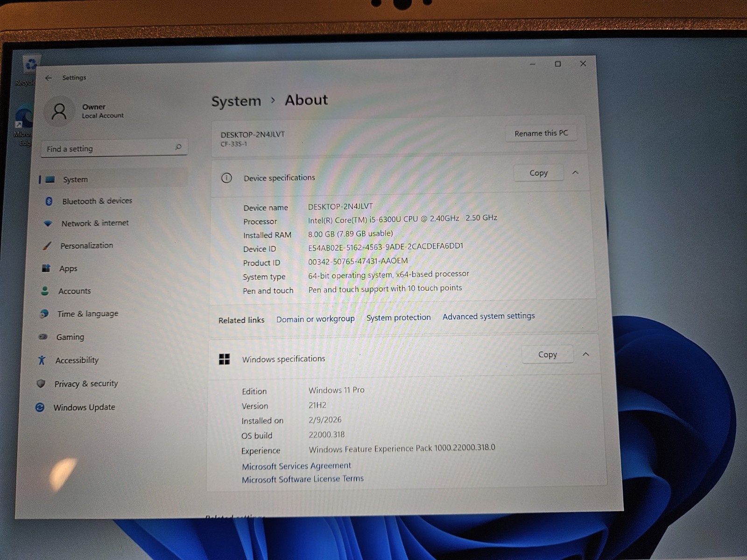Image resolution: width=747 pixels, height=560 pixels.
Task: Click the Experience value Windows Feature Experience Pack
Action: (402, 448)
